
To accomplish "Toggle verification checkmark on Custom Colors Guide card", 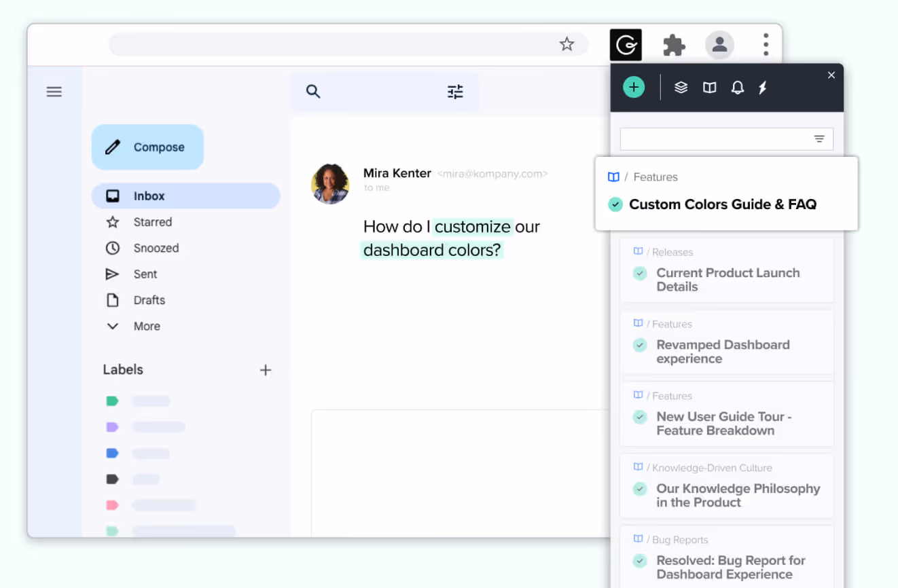I will click(x=615, y=204).
